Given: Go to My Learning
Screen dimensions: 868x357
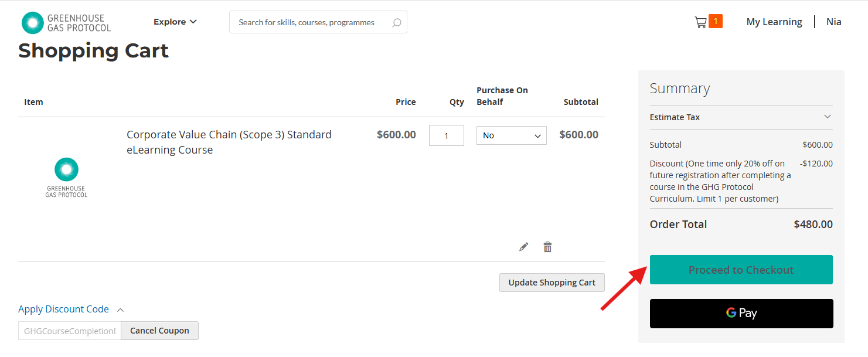Looking at the screenshot, I should (x=774, y=22).
